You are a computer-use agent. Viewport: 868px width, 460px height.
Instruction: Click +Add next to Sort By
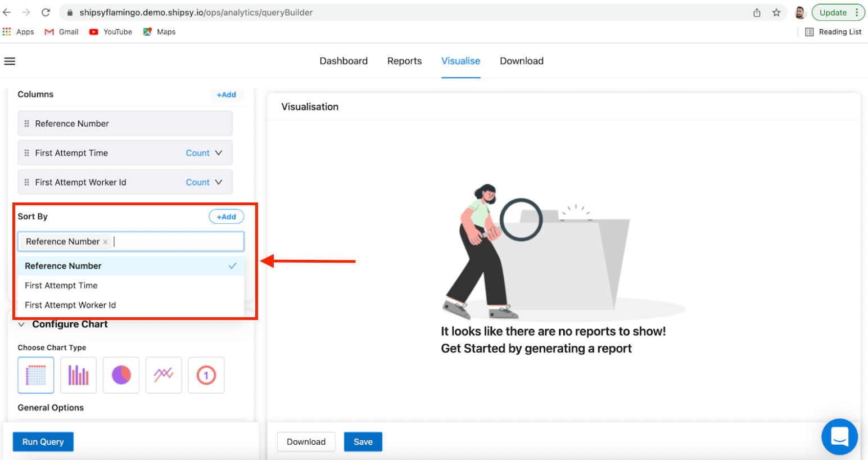click(x=226, y=217)
